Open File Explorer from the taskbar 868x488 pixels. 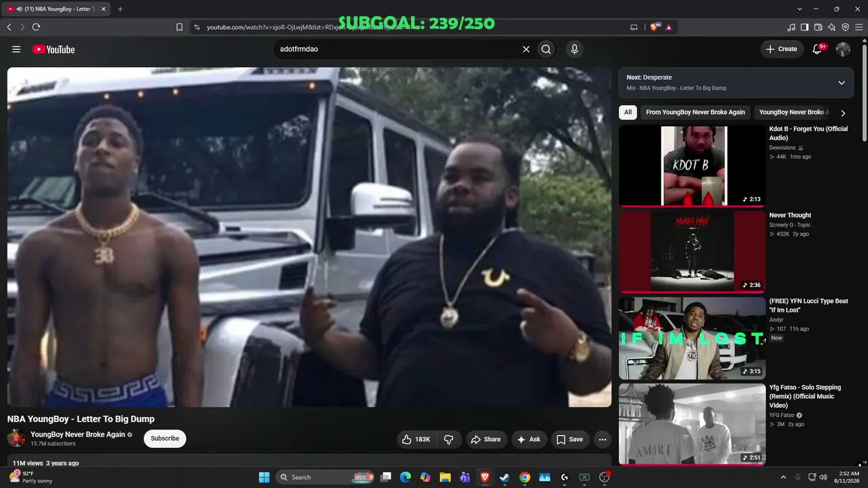[x=445, y=477]
